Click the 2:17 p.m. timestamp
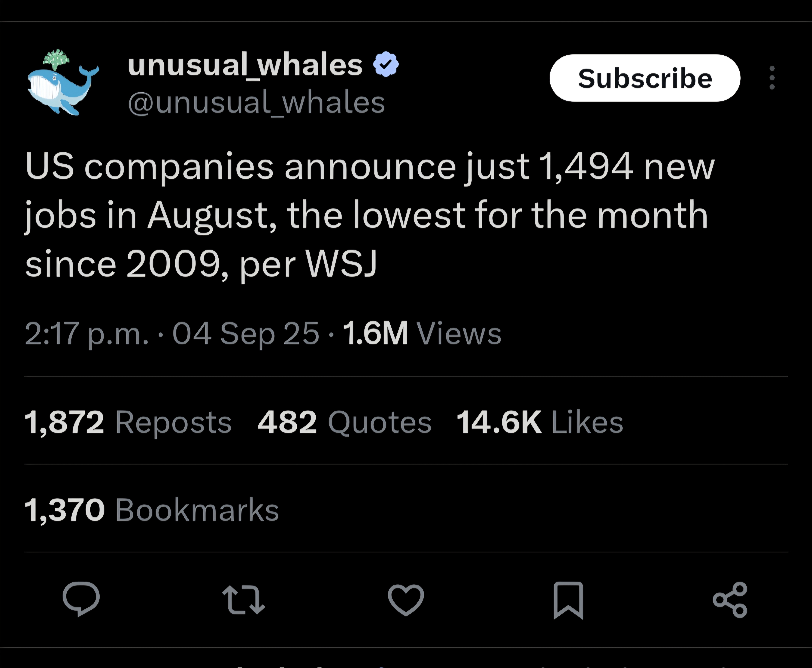Viewport: 812px width, 668px height. (x=87, y=334)
